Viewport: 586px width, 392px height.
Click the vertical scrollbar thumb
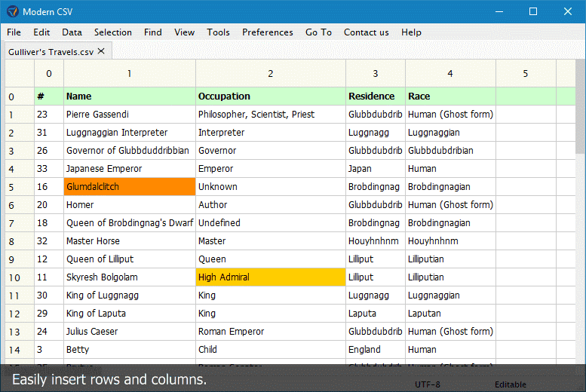point(581,106)
